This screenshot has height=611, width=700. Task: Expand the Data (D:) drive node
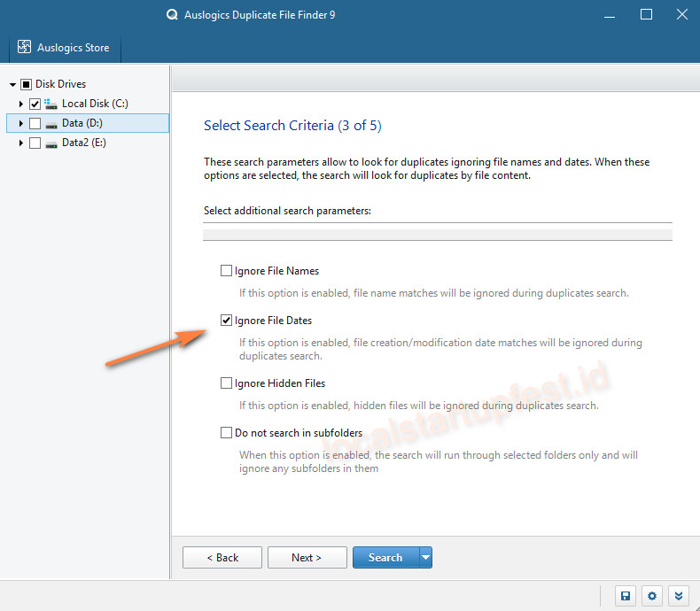click(20, 124)
